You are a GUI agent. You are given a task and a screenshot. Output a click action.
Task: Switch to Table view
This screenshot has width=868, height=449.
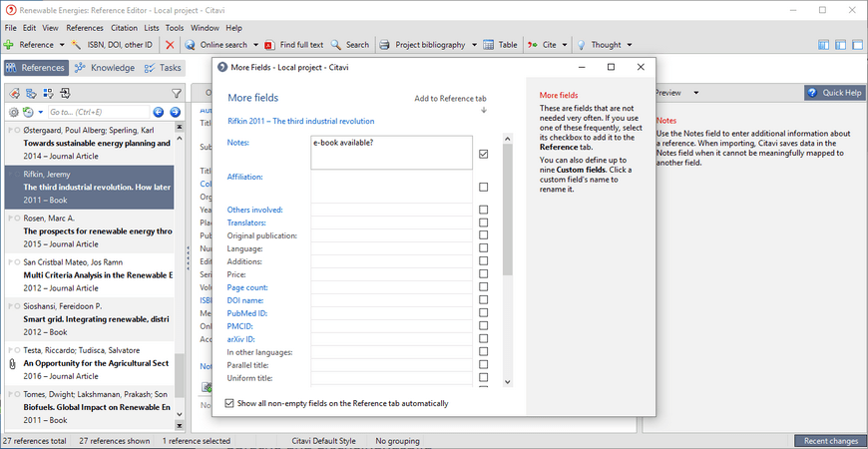point(500,45)
